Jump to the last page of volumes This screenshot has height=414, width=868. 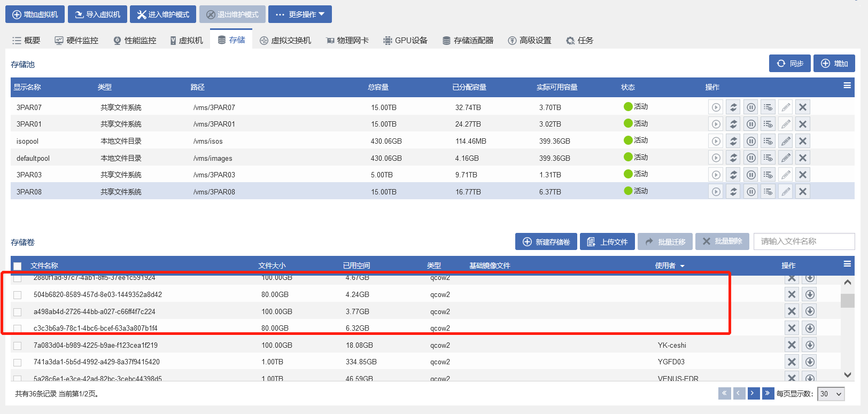[x=768, y=394]
